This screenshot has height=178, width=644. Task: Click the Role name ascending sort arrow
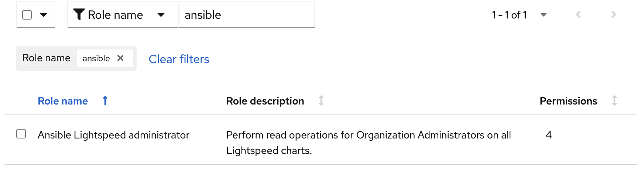coord(105,101)
